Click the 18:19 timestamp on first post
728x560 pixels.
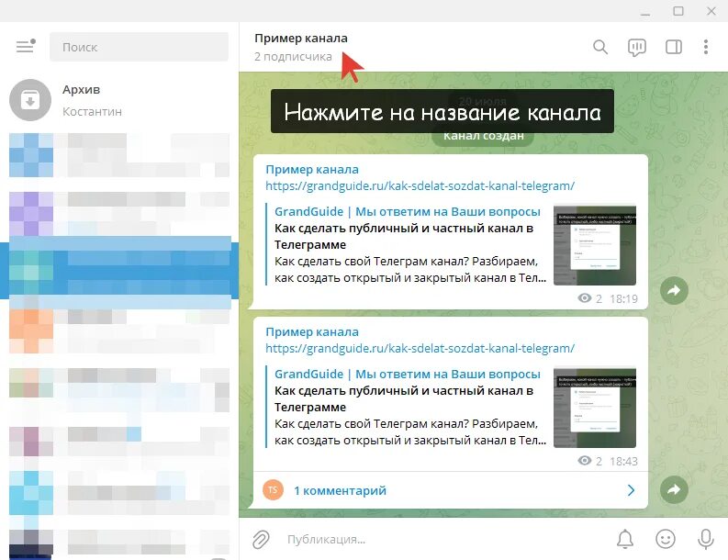click(623, 298)
